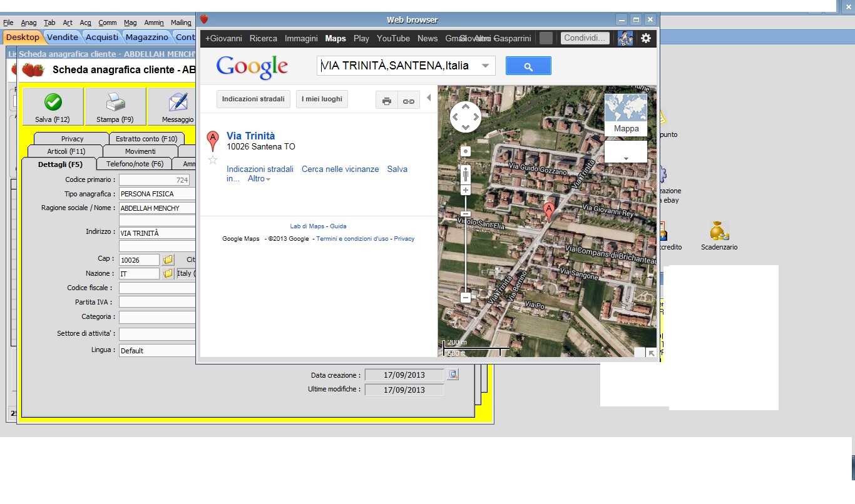Expand the Altro options dropdown
Image resolution: width=855 pixels, height=504 pixels.
(259, 179)
